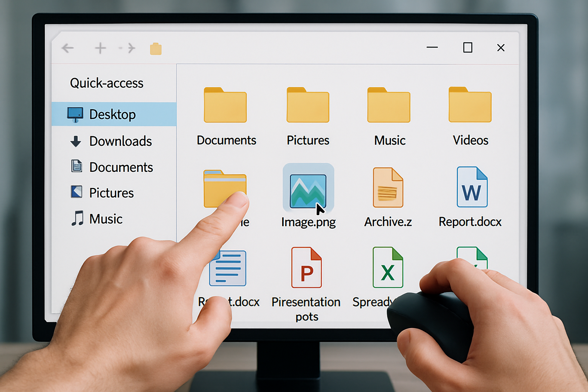Open the PowerPoint Presentation file
This screenshot has height=392, width=588.
pyautogui.click(x=306, y=268)
